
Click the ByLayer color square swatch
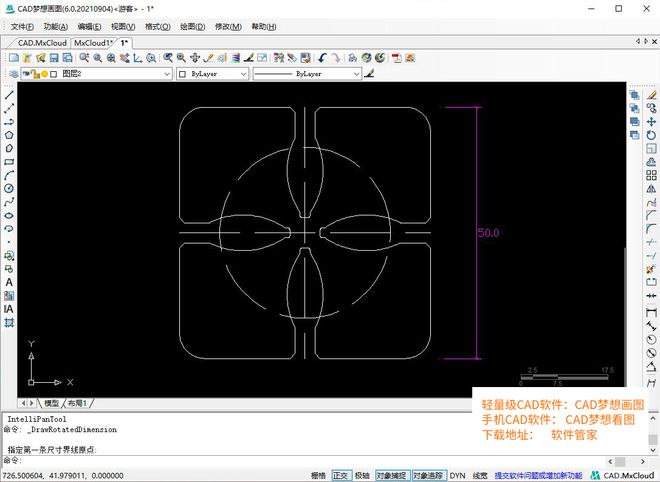click(182, 74)
